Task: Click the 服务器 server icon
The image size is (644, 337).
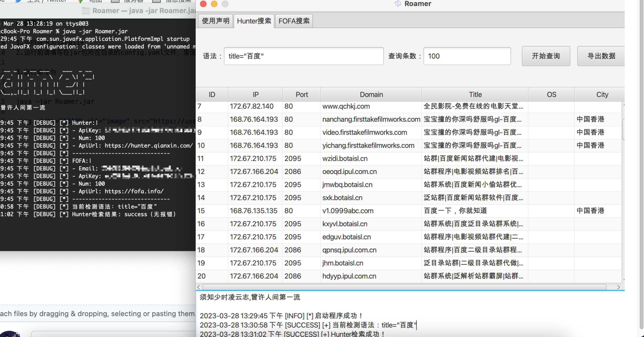Action: 115,1
